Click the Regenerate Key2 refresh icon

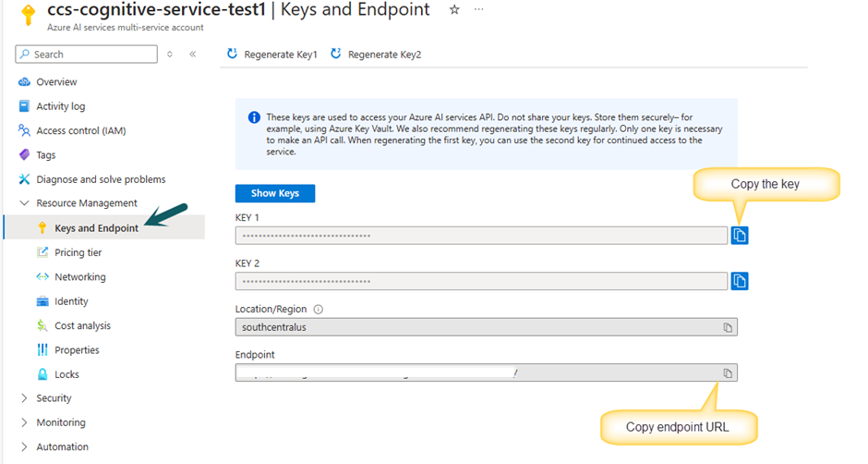click(x=335, y=54)
